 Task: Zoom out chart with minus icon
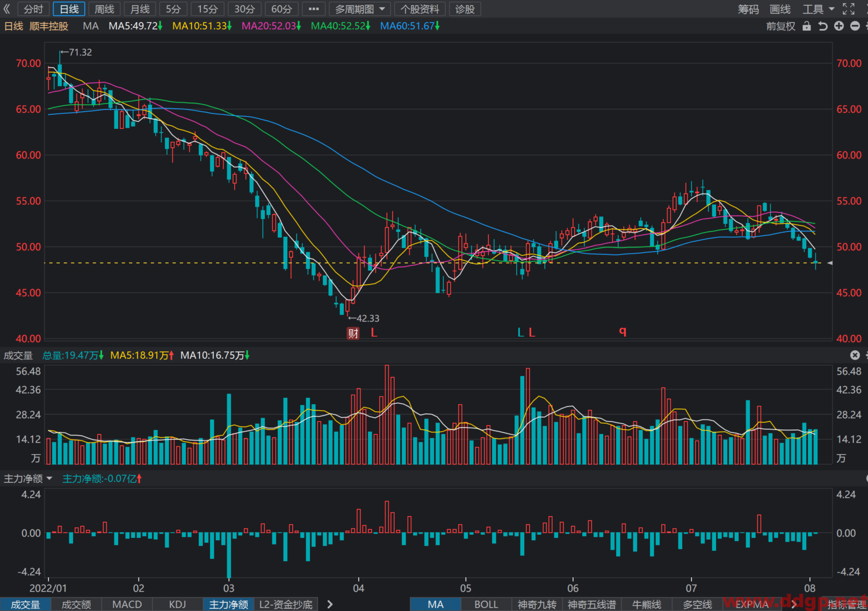[855, 26]
